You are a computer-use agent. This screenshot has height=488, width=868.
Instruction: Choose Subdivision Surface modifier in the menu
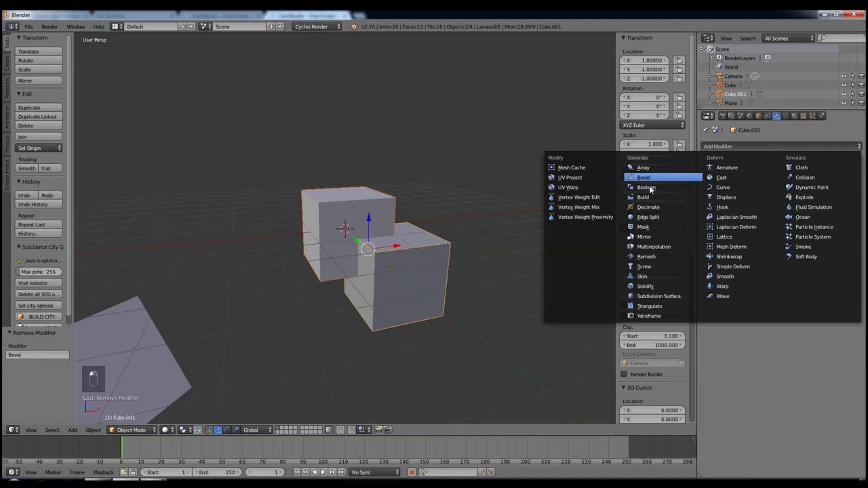point(658,296)
